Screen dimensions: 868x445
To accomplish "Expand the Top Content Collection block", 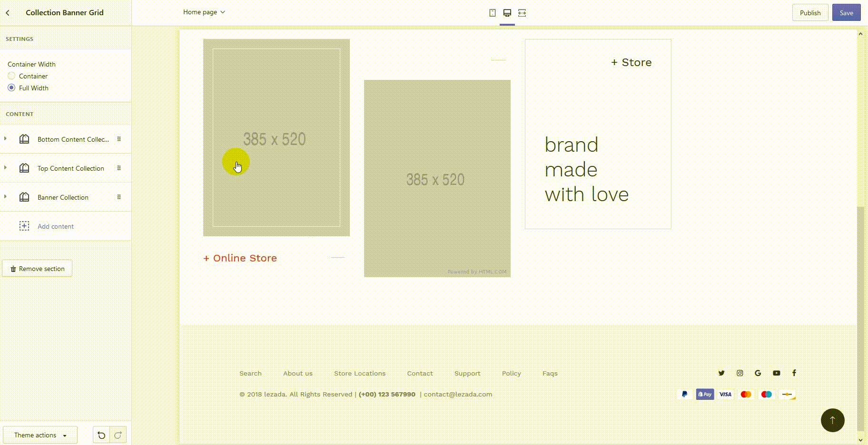I will 6,168.
